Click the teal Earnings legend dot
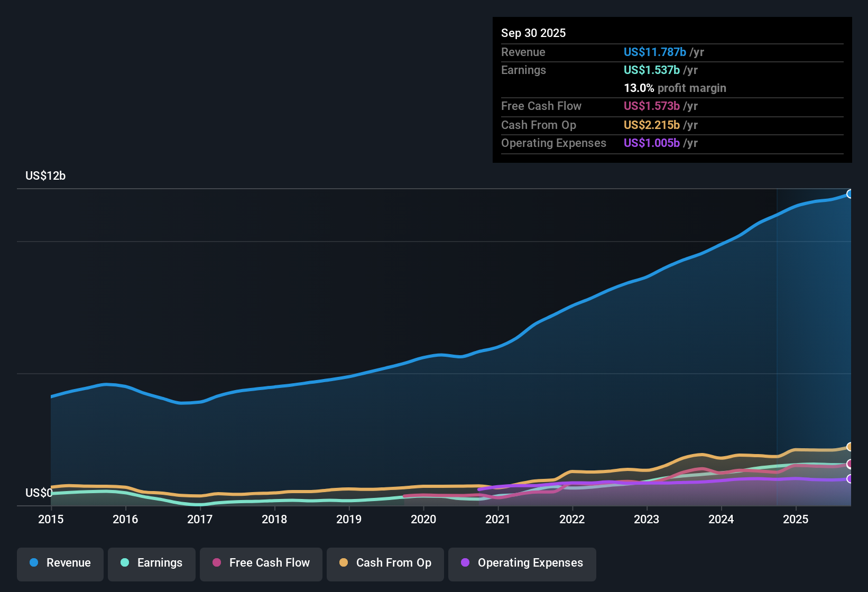868x592 pixels. pyautogui.click(x=125, y=563)
